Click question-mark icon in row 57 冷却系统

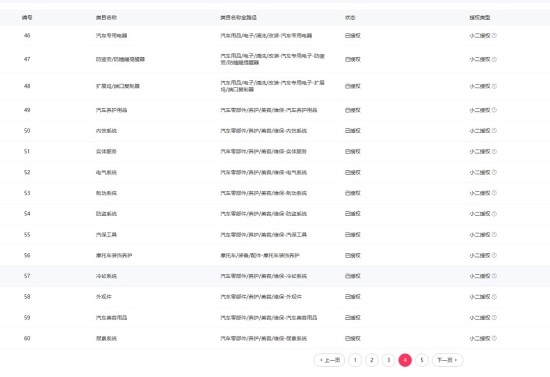coord(494,276)
